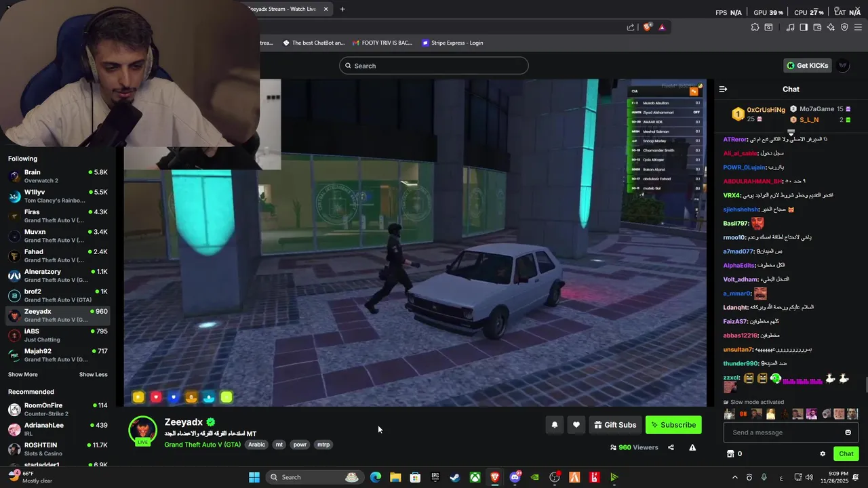Open iABS Just Chatting channel
This screenshot has height=488, width=868.
click(58, 335)
